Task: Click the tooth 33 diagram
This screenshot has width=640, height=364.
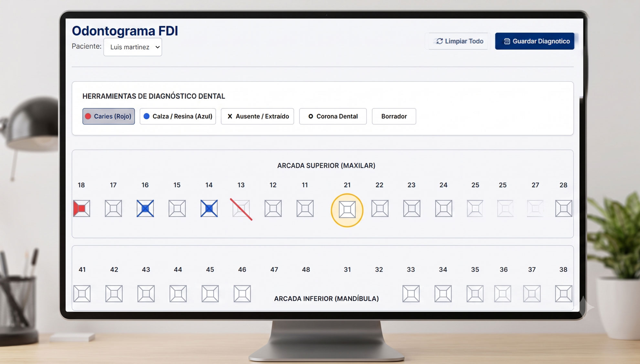Action: 411,294
